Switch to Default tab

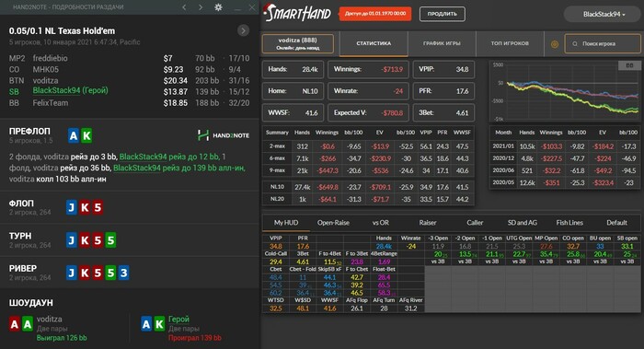[x=616, y=223]
